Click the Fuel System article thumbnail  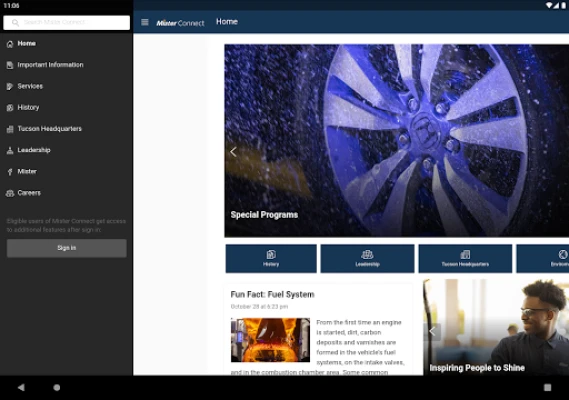point(270,340)
